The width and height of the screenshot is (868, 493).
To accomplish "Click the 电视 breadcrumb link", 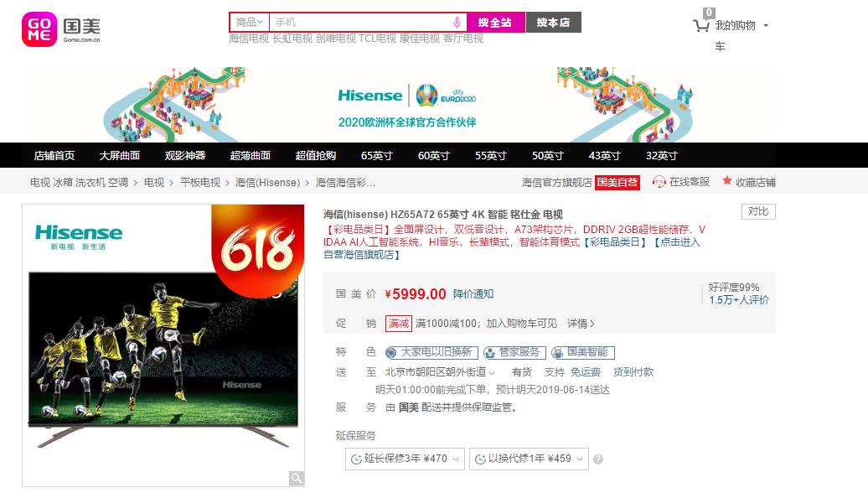I will coord(154,183).
